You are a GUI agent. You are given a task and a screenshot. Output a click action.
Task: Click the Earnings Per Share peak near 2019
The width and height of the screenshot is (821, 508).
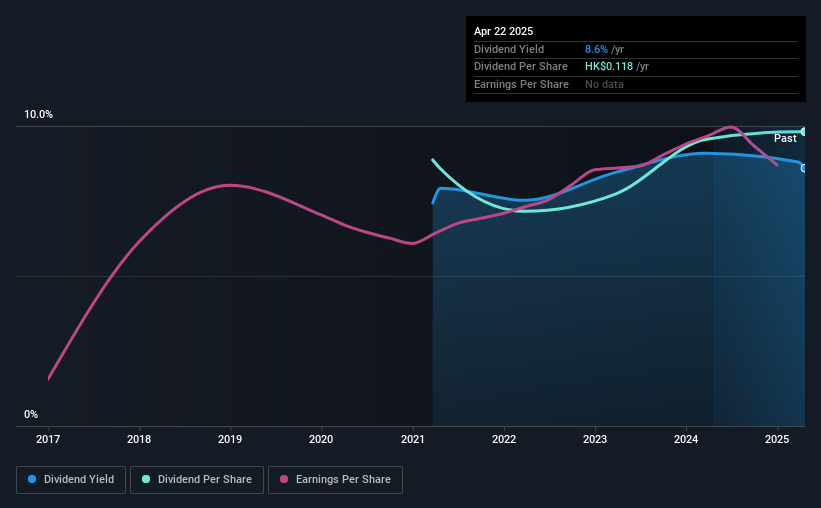click(x=230, y=185)
